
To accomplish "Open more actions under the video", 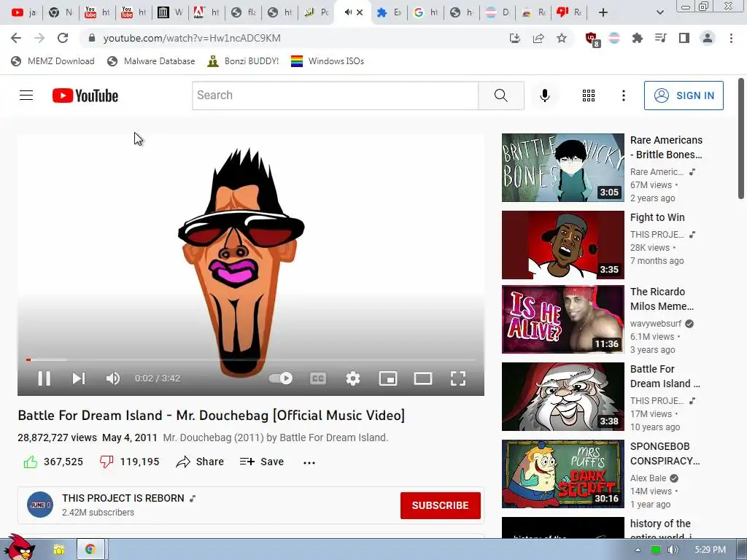I will pyautogui.click(x=309, y=462).
